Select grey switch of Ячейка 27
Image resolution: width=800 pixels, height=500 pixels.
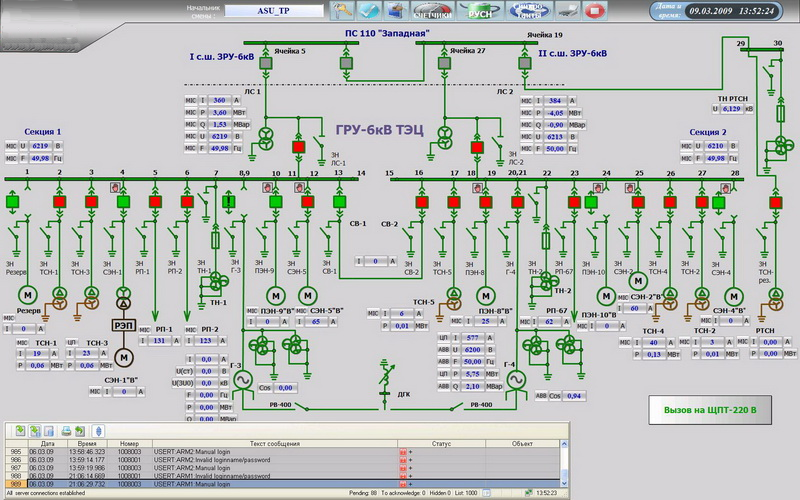[x=444, y=63]
